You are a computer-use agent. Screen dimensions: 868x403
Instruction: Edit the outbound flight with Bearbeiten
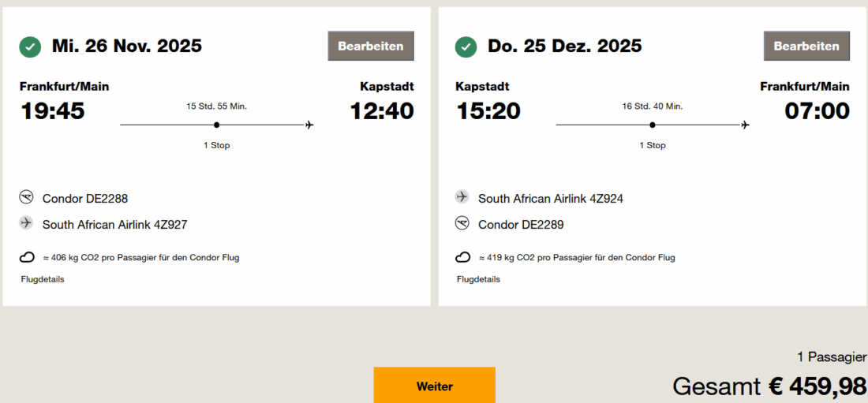pyautogui.click(x=371, y=46)
